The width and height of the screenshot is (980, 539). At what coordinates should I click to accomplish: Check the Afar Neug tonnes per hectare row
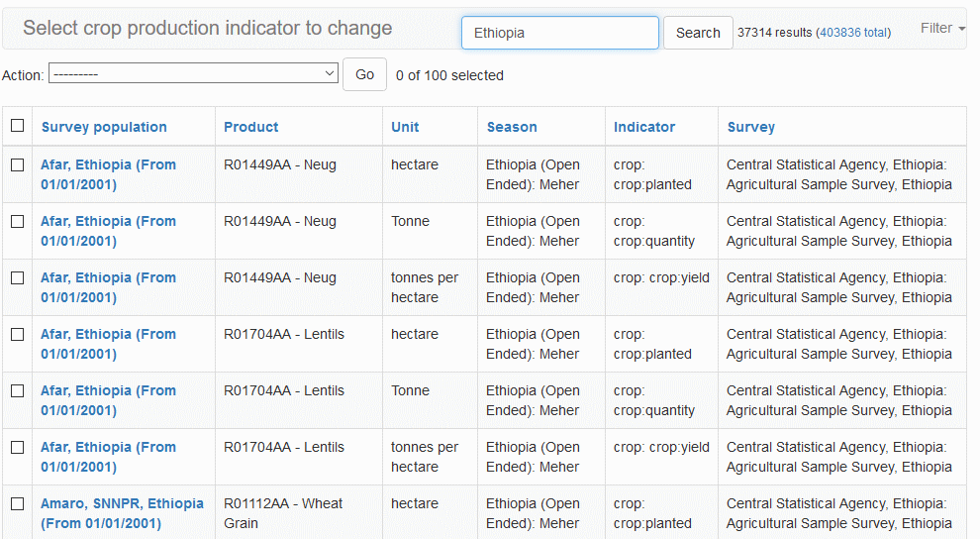point(17,278)
